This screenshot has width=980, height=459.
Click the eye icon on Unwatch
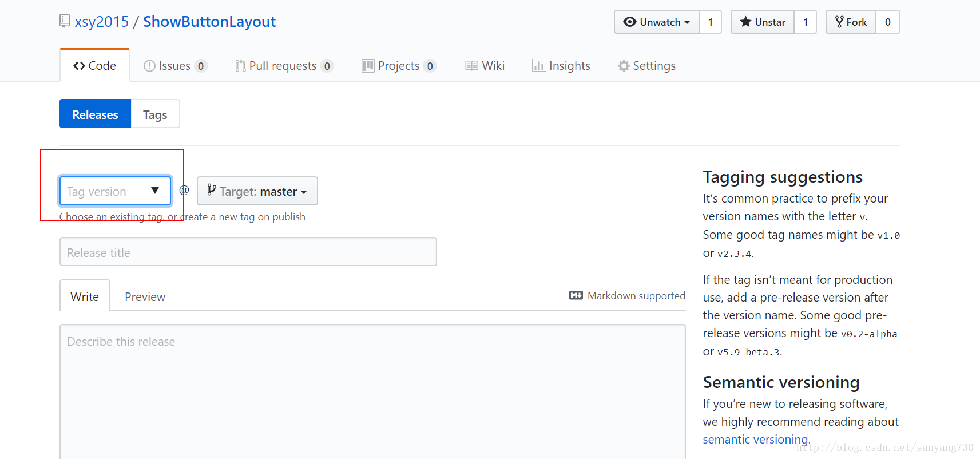coord(630,22)
